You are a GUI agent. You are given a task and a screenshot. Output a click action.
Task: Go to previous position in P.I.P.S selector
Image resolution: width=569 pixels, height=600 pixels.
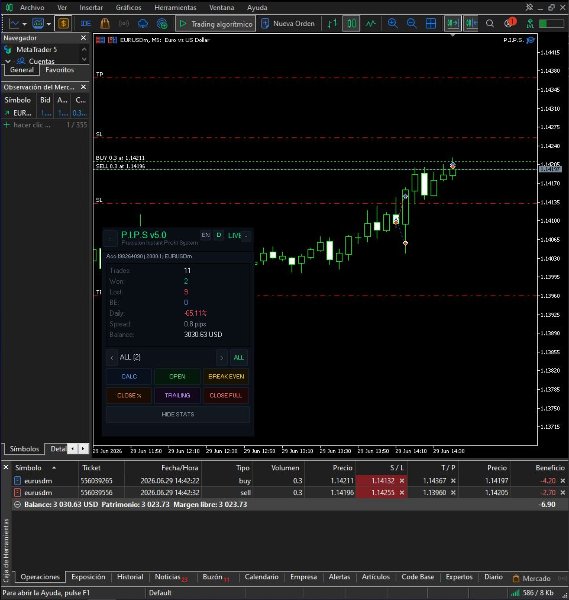coord(112,358)
